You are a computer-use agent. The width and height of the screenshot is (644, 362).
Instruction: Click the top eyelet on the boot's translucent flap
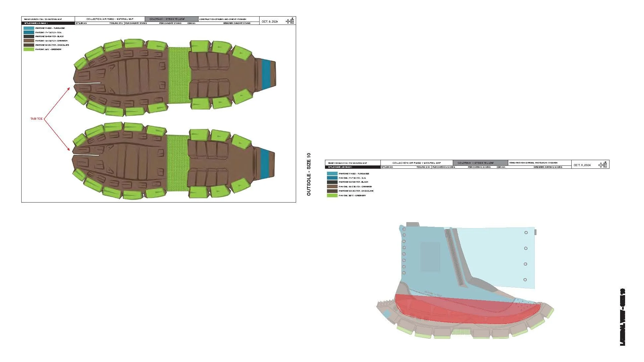[526, 233]
